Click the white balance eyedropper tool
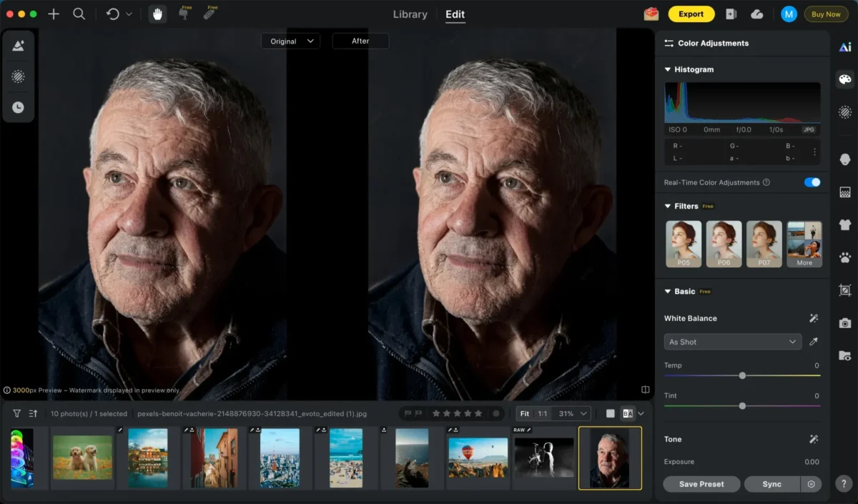This screenshot has width=858, height=504. click(813, 342)
